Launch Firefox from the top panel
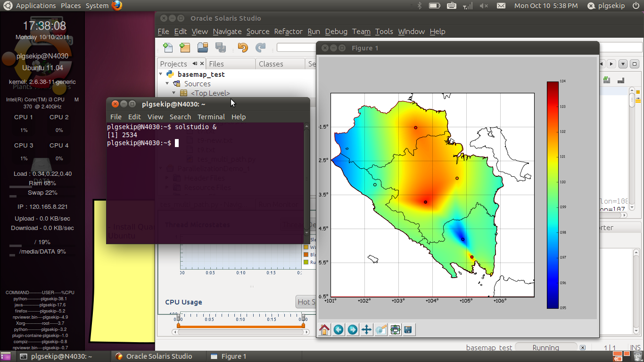644x362 pixels. (117, 6)
